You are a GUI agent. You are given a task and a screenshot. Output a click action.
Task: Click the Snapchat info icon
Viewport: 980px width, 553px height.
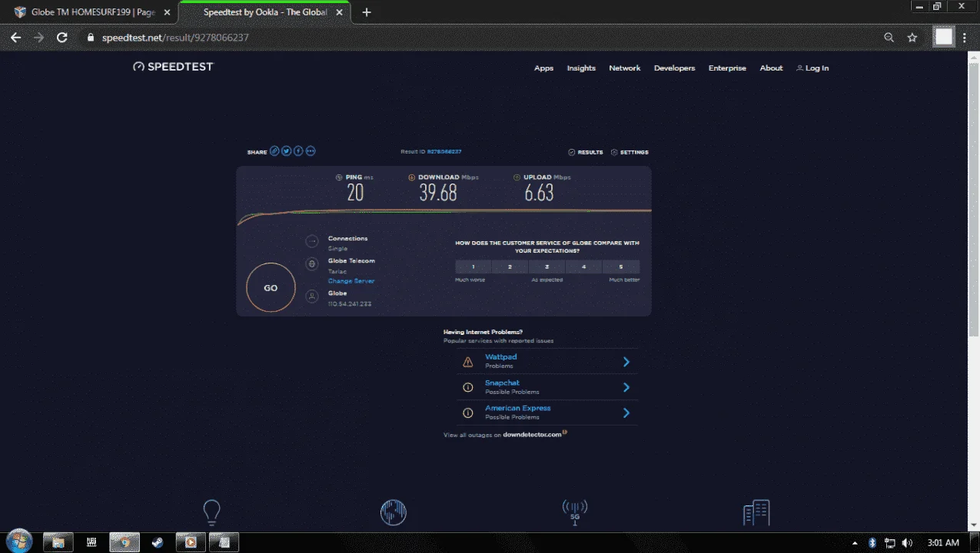coord(467,387)
